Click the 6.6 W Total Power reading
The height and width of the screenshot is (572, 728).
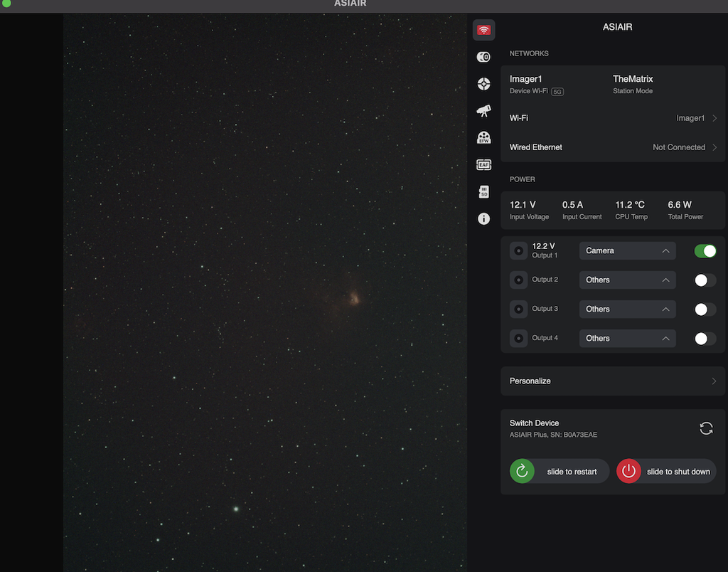[x=685, y=210]
